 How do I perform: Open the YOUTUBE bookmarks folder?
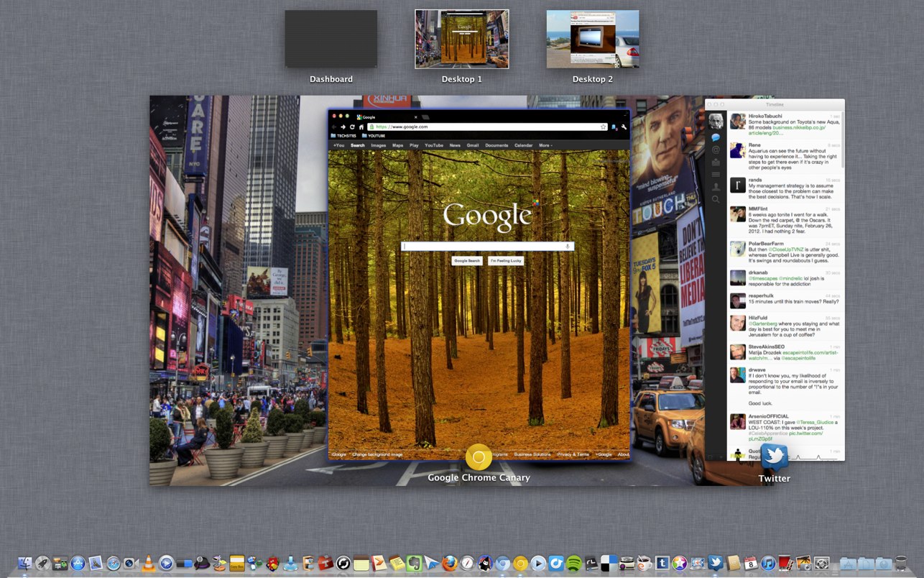pyautogui.click(x=374, y=136)
